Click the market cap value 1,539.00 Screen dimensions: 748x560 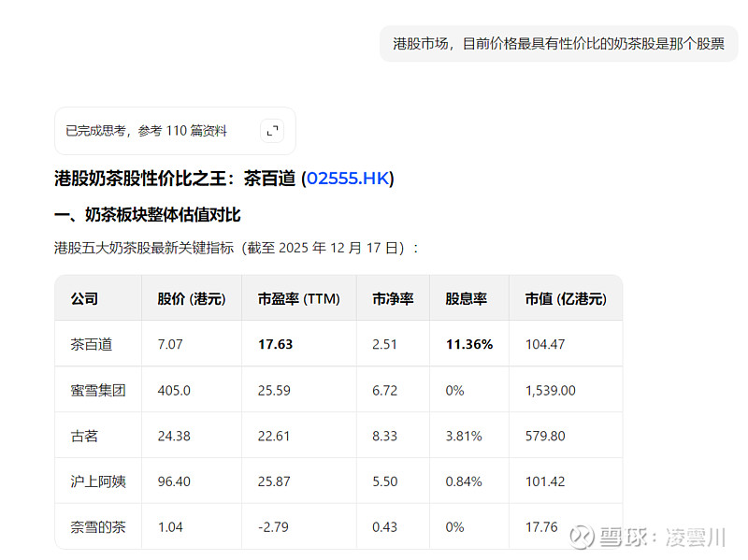pos(551,391)
